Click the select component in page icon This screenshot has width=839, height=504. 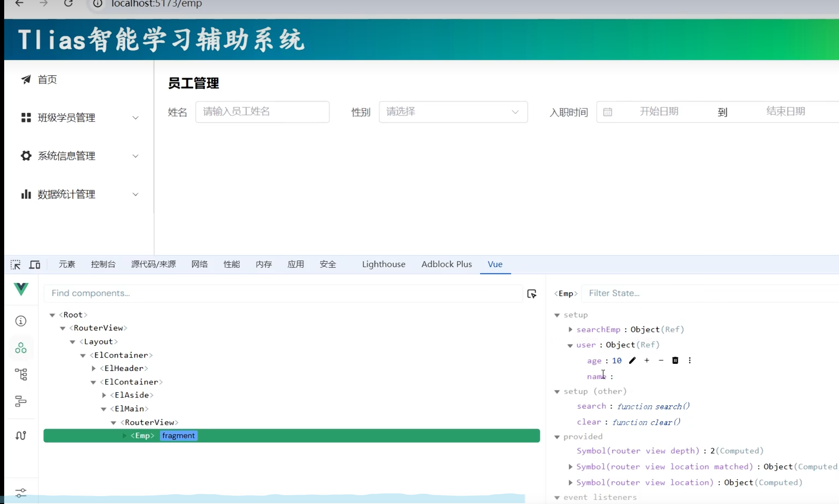[531, 294]
